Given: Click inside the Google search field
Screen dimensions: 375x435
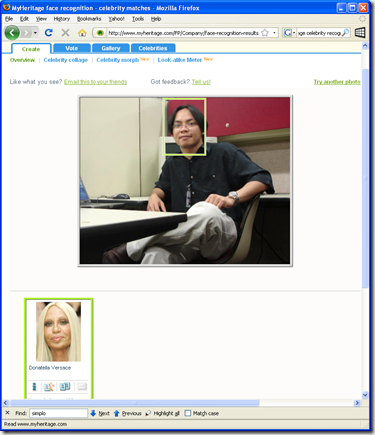Looking at the screenshot, I should pos(319,33).
